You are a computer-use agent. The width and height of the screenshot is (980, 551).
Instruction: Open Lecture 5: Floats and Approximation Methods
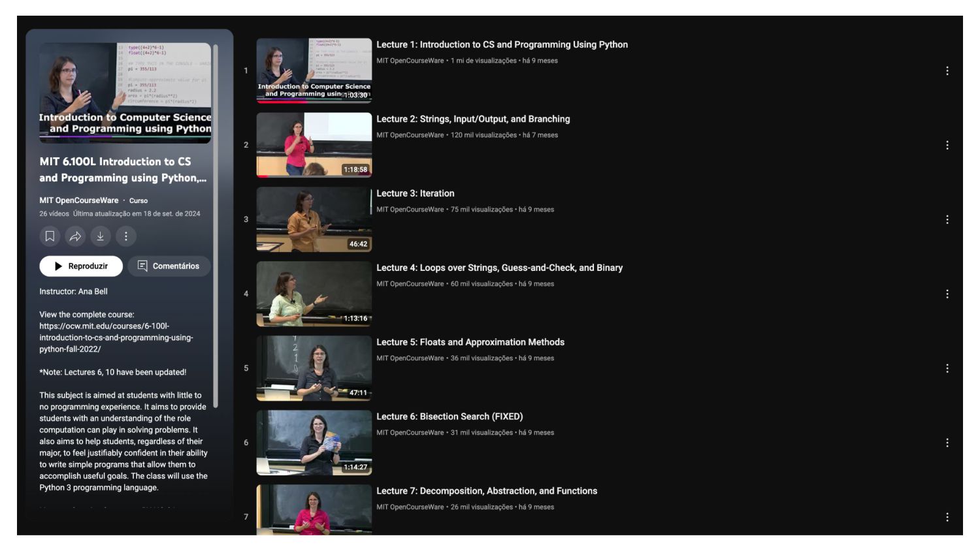click(x=470, y=342)
